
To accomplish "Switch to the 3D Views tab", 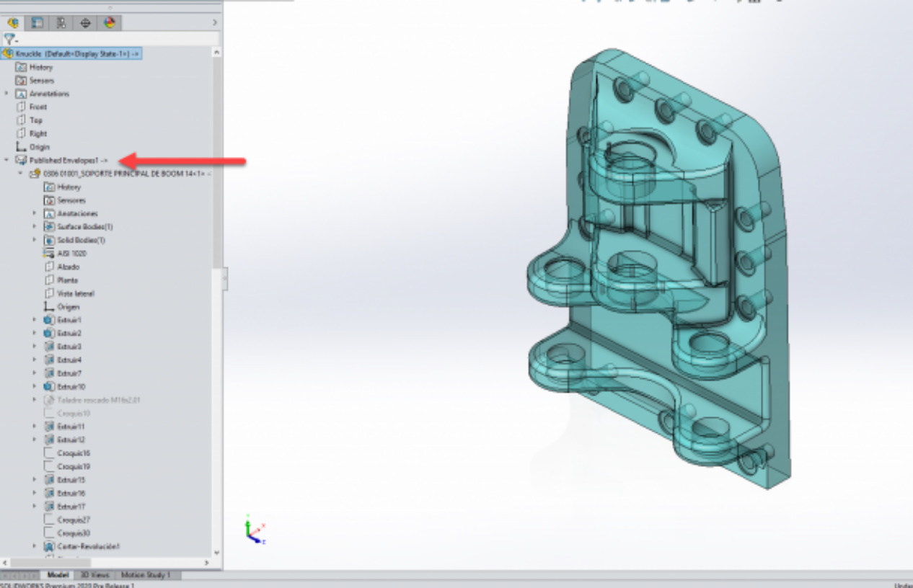I will (x=94, y=575).
